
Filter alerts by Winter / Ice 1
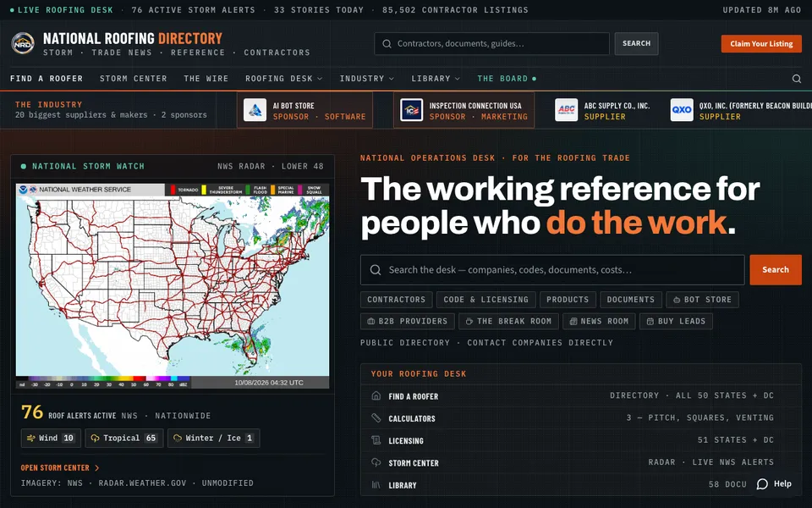(213, 438)
